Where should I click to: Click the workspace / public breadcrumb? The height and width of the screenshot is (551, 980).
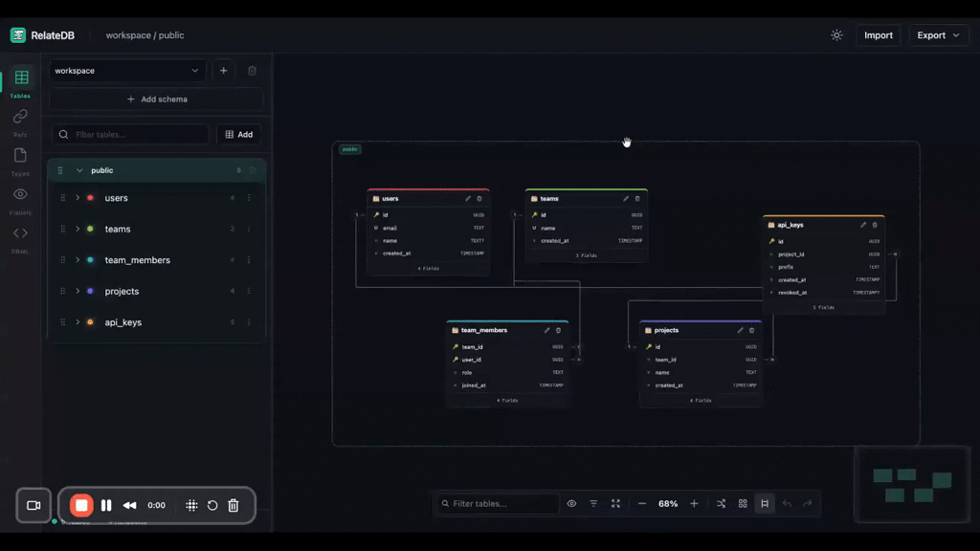[145, 35]
